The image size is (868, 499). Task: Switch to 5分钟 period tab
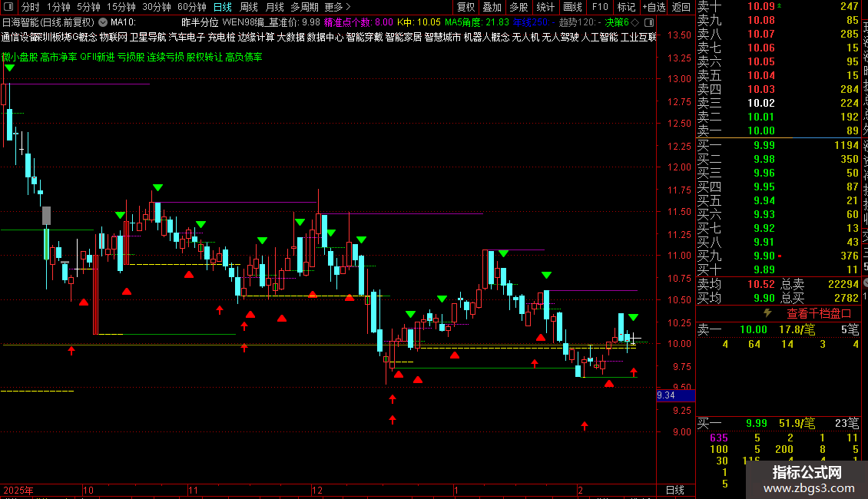(88, 7)
